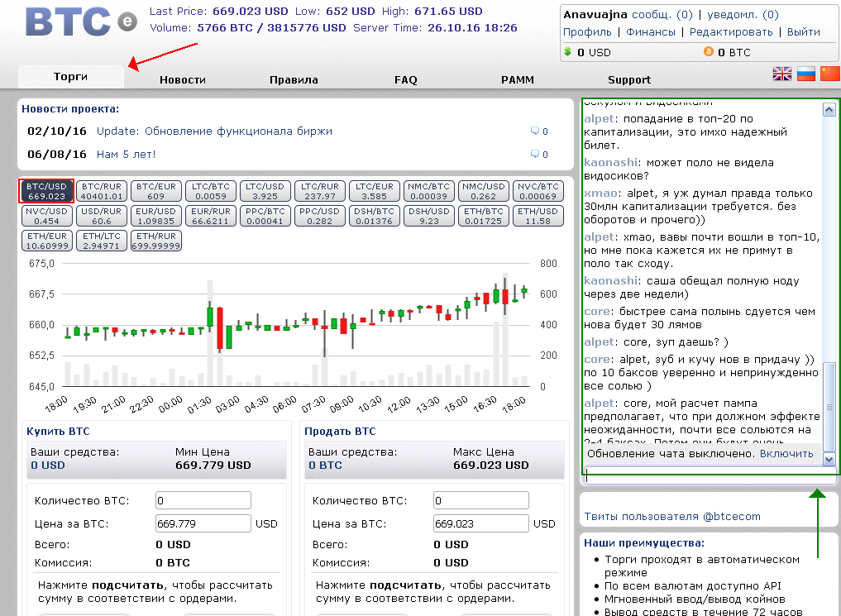Open comments icon for the 06/08/16 news item

pos(534,155)
